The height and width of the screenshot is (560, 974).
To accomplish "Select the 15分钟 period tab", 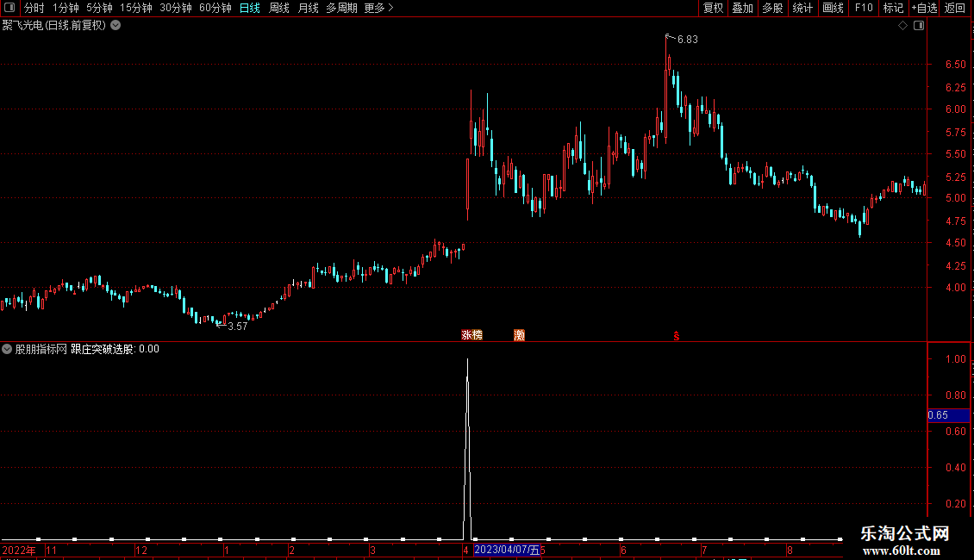I will [x=136, y=8].
